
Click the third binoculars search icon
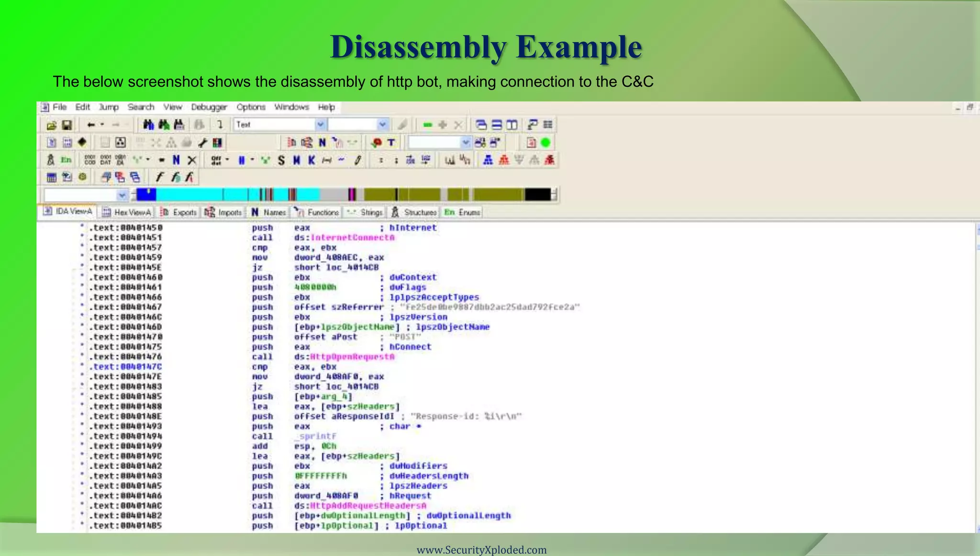[179, 125]
